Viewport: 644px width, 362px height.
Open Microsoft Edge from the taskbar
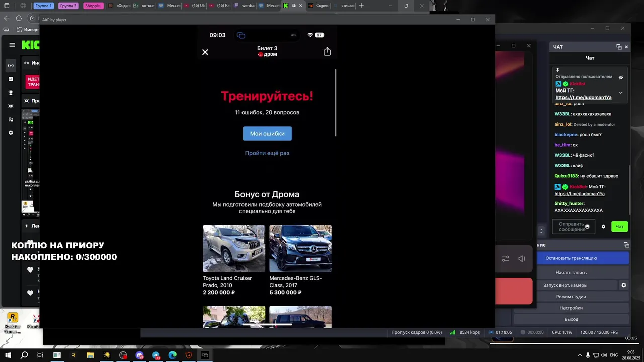(173, 355)
